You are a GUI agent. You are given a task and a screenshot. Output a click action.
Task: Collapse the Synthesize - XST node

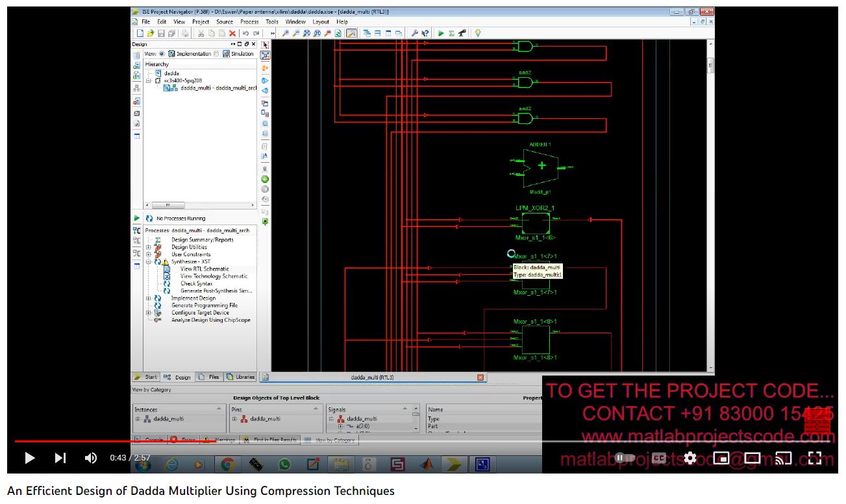(x=149, y=262)
